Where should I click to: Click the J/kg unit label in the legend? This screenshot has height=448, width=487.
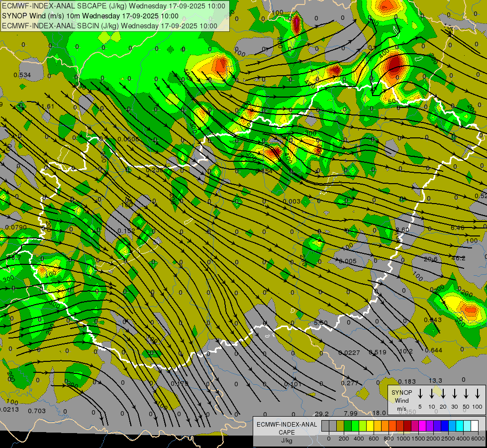[287, 441]
